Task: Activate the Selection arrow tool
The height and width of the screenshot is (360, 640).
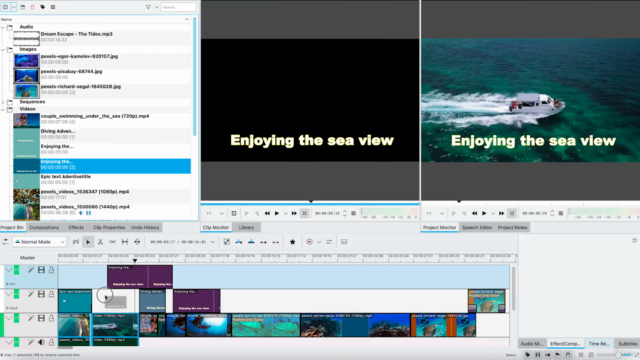Action: tap(88, 242)
